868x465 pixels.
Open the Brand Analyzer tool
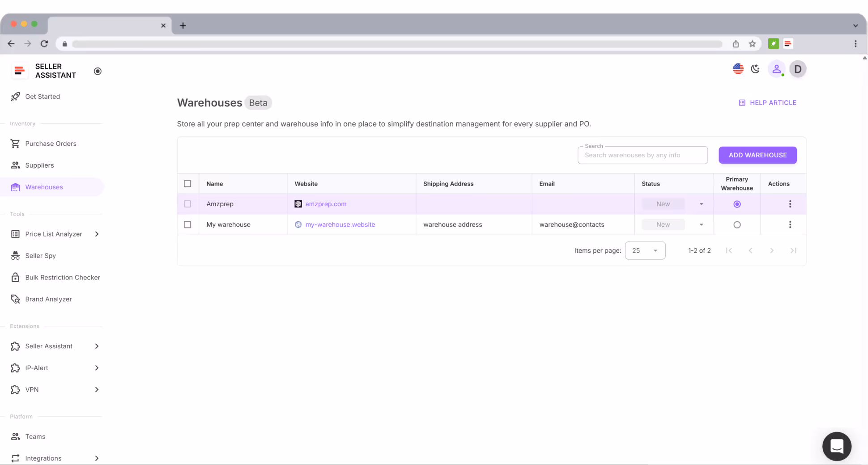(x=48, y=299)
